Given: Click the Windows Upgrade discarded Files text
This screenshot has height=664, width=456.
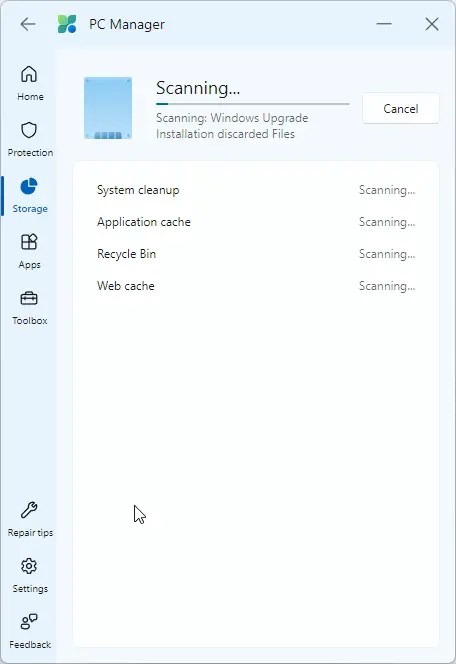Looking at the screenshot, I should [x=232, y=126].
